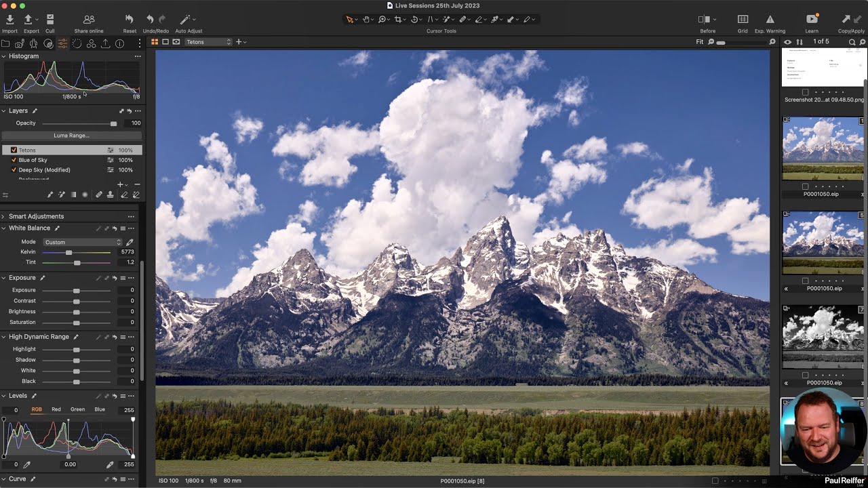Click the Reset adjustments icon
868x488 pixels.
click(x=130, y=20)
